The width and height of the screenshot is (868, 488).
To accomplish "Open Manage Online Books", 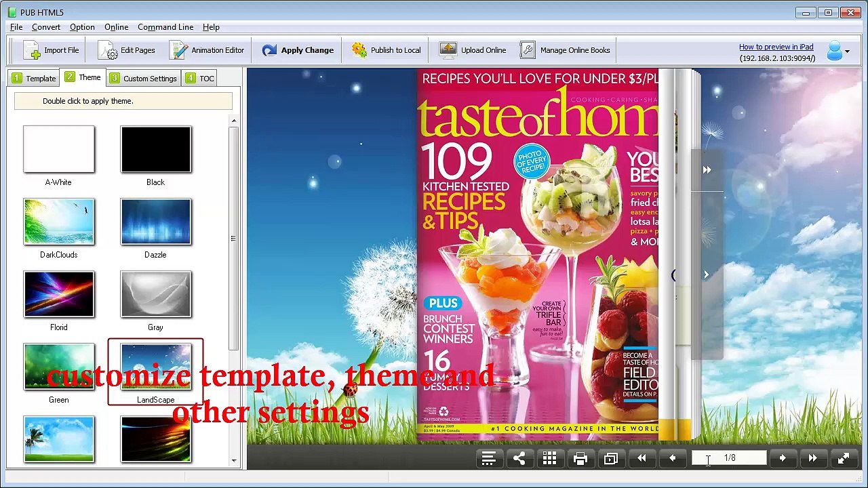I will pyautogui.click(x=565, y=50).
